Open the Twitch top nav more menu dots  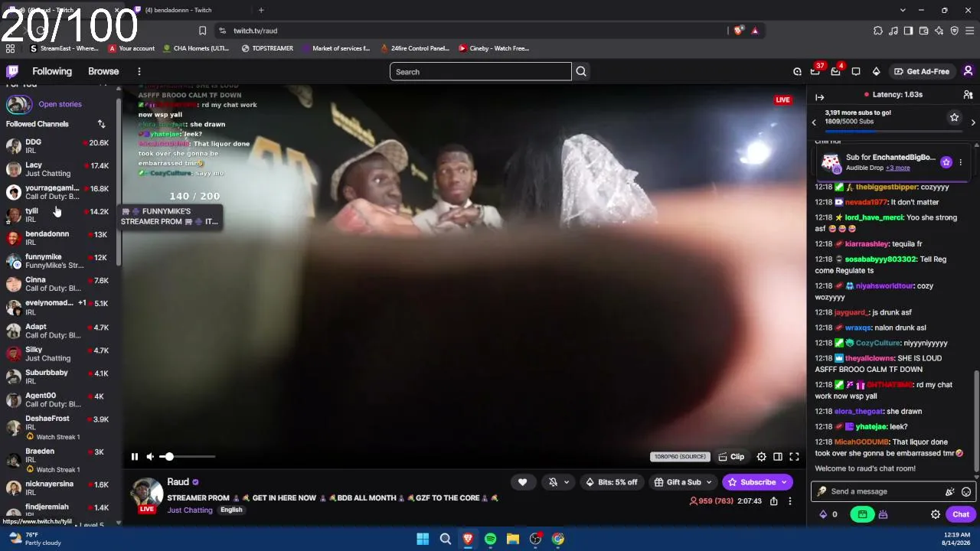coord(139,71)
